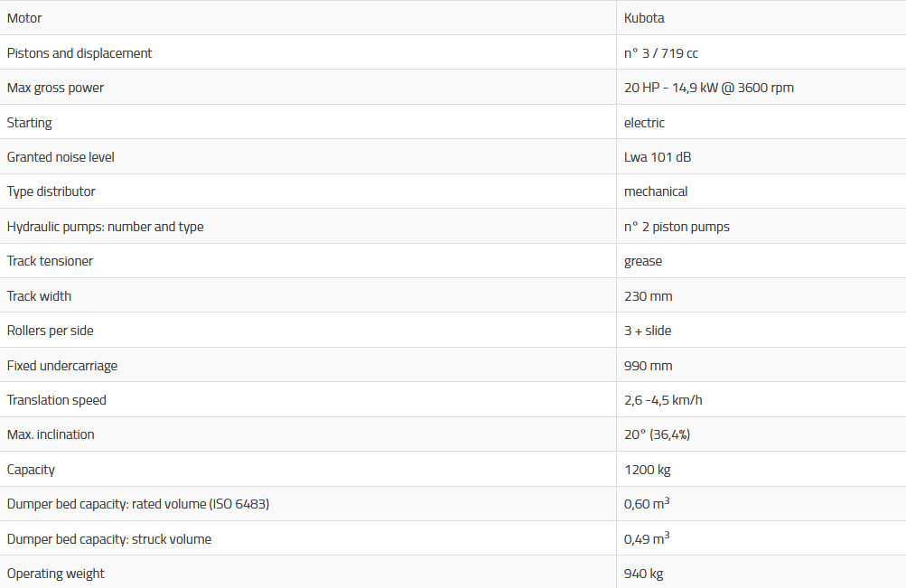Click the 20 HP max gross power value
This screenshot has width=906, height=588.
coord(708,88)
